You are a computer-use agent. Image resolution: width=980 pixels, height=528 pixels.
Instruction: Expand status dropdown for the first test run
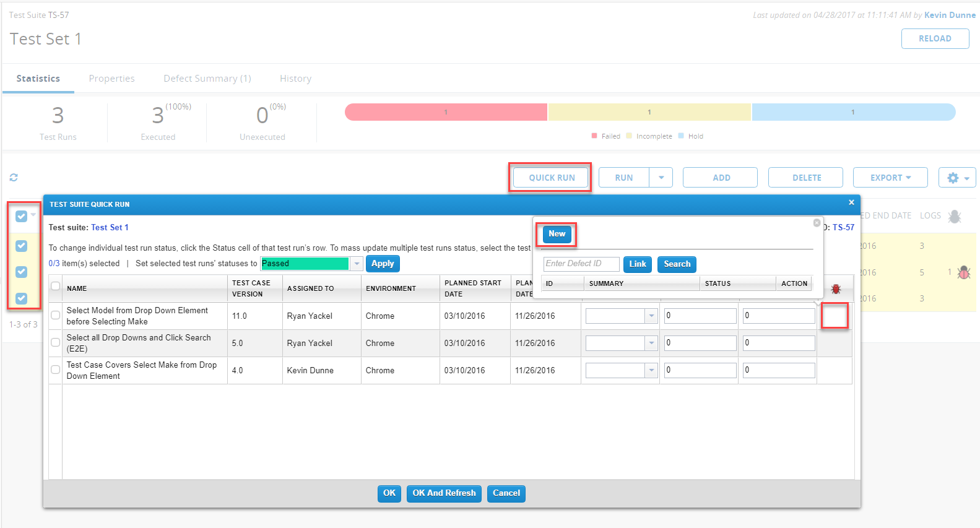pos(651,316)
